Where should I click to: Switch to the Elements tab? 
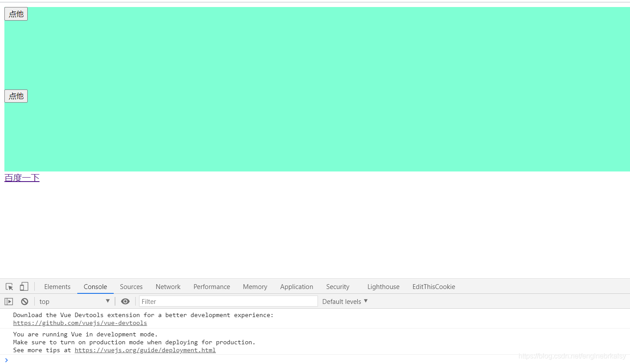tap(57, 287)
